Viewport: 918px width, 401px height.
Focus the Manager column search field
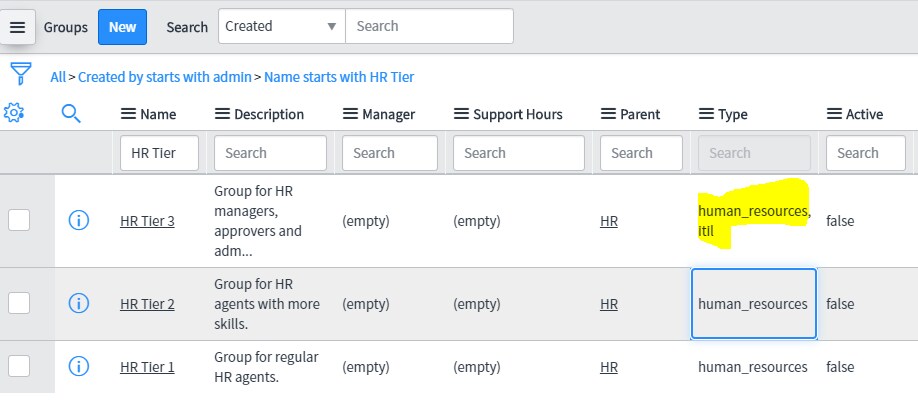(x=389, y=153)
